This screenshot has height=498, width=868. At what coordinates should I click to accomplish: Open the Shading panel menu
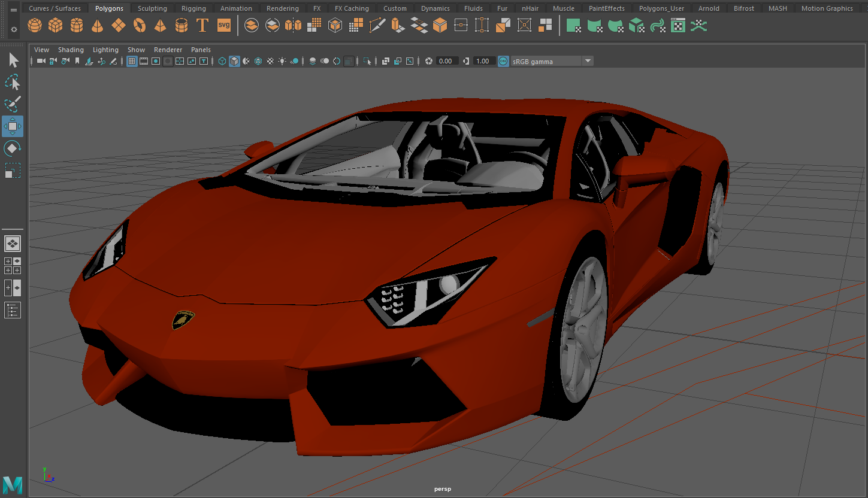[71, 50]
